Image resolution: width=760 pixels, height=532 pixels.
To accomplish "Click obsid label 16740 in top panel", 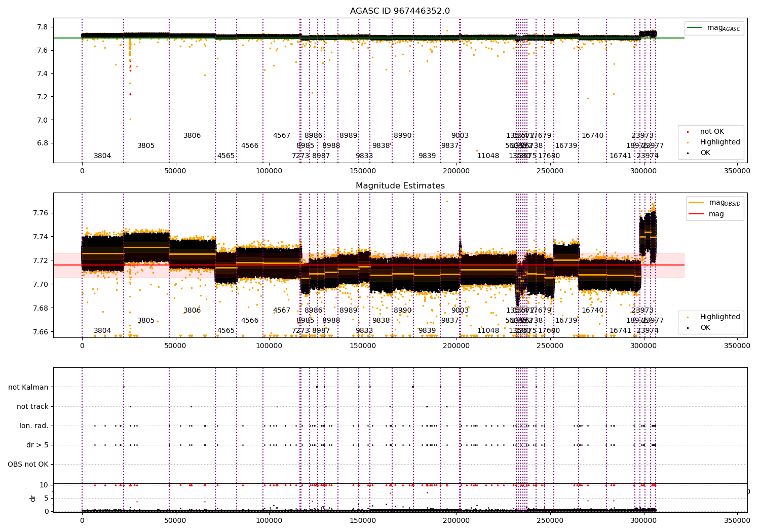I will (x=593, y=136).
